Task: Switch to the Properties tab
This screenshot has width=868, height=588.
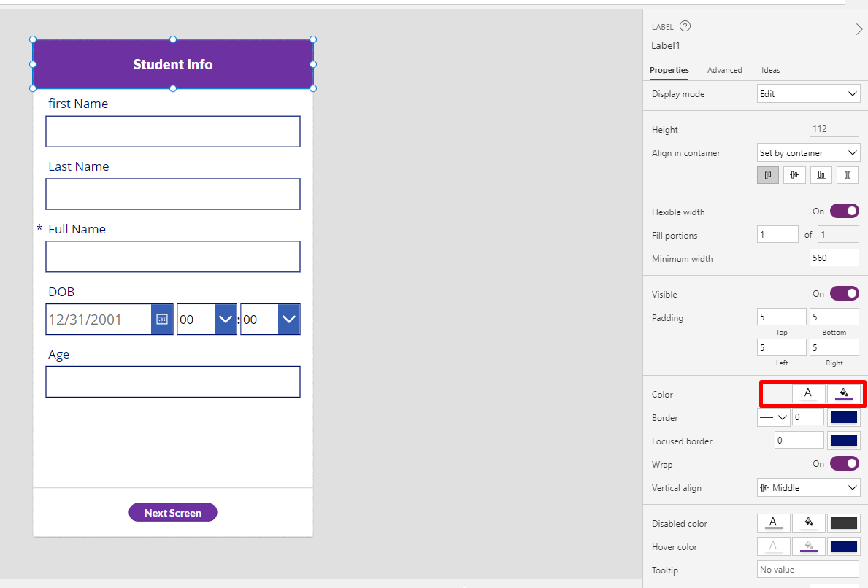Action: (669, 70)
